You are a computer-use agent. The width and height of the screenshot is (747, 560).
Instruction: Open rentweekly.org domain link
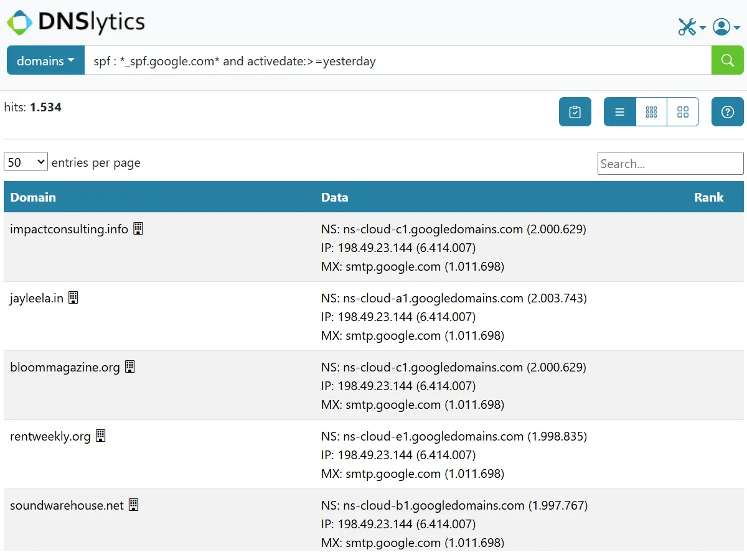50,436
